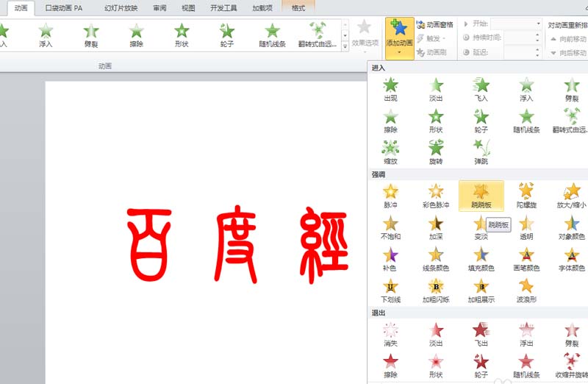Select the 波浪形 emphasis effect
Image resolution: width=588 pixels, height=384 pixels.
[526, 291]
